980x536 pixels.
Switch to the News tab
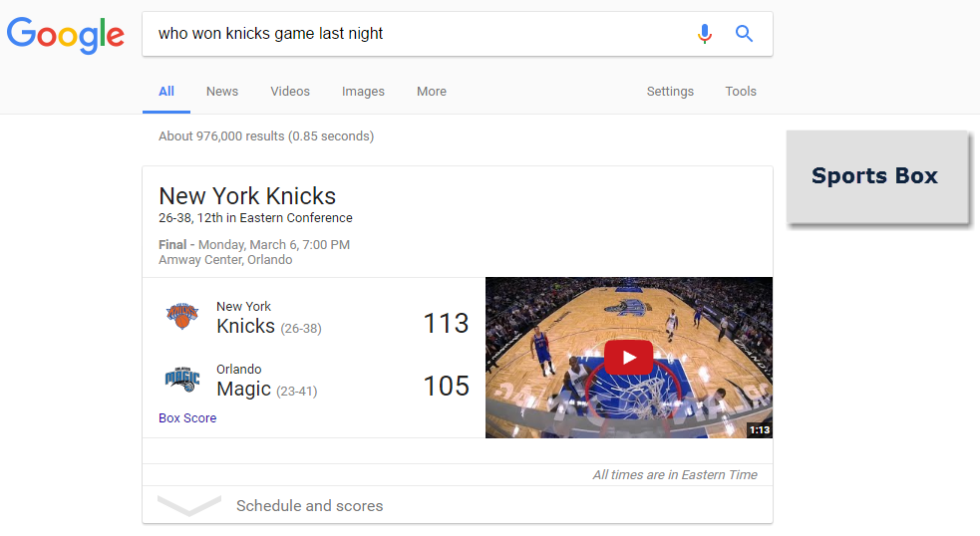222,92
